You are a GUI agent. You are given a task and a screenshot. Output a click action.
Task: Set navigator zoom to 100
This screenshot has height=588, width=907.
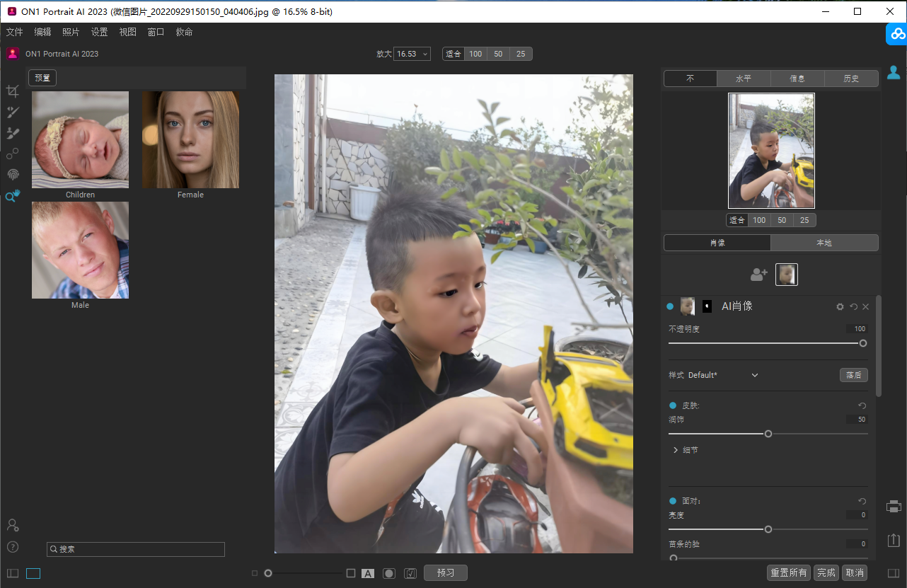pos(759,220)
